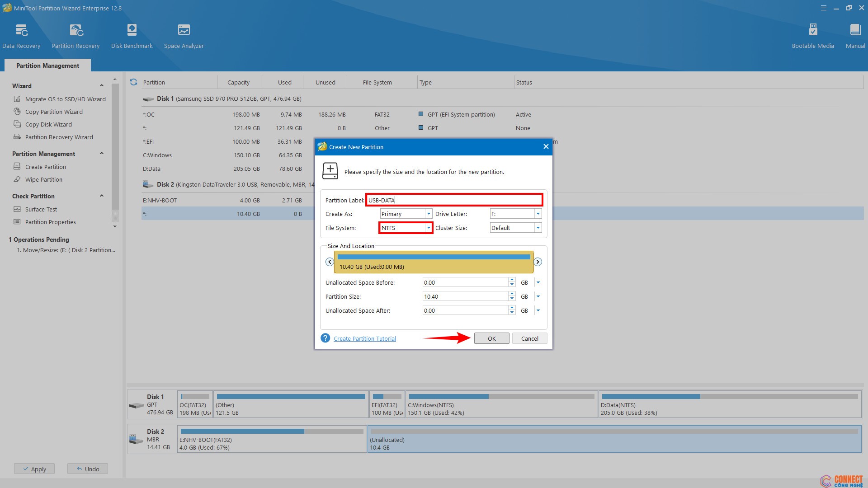Image resolution: width=868 pixels, height=488 pixels.
Task: Select the (Other) 121.5 GB block on Disk 1
Action: coord(291,404)
